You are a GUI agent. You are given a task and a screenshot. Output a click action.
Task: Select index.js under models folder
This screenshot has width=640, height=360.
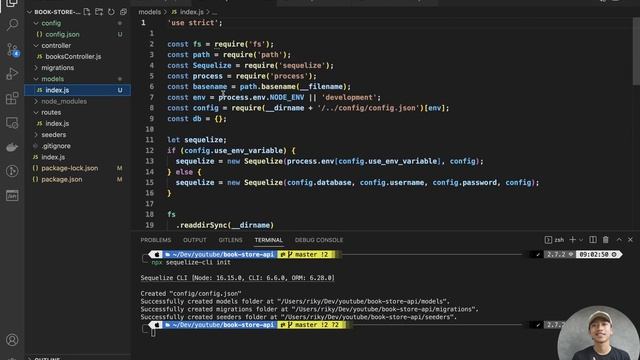click(x=78, y=90)
